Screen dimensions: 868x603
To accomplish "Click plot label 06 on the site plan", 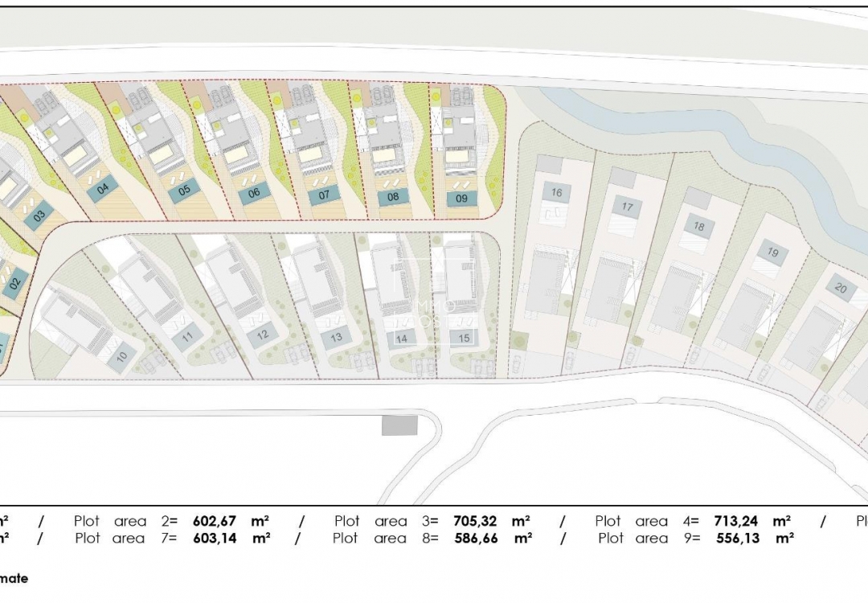I will click(254, 193).
